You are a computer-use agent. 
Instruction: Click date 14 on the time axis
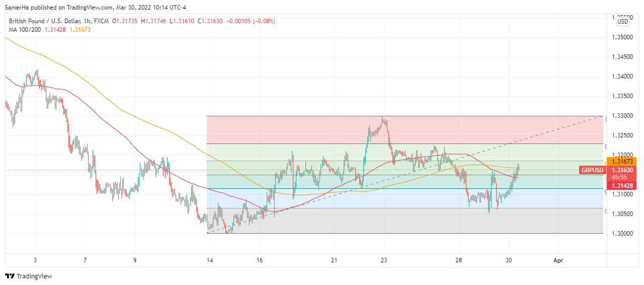pyautogui.click(x=209, y=260)
